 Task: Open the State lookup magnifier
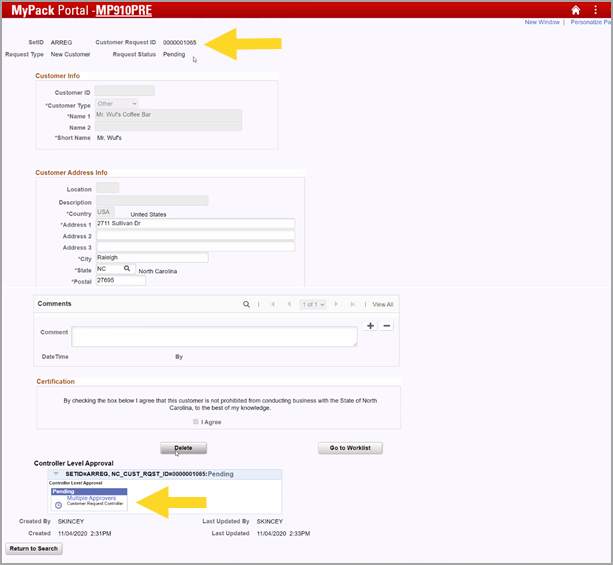coord(127,269)
